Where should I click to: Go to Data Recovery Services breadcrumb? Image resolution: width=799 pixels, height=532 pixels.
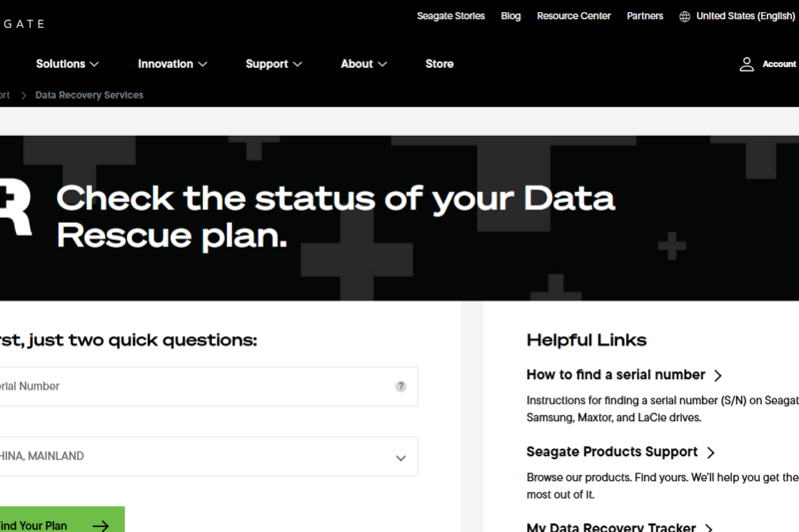pyautogui.click(x=89, y=95)
